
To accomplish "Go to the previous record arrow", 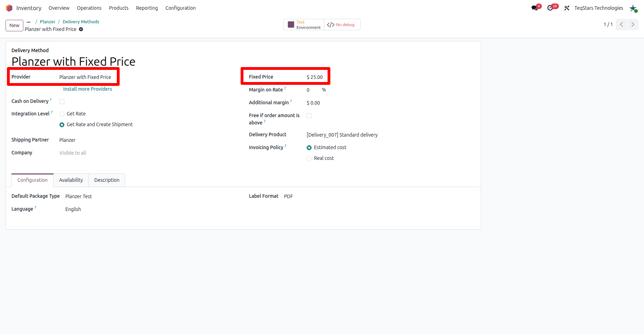I will click(621, 24).
